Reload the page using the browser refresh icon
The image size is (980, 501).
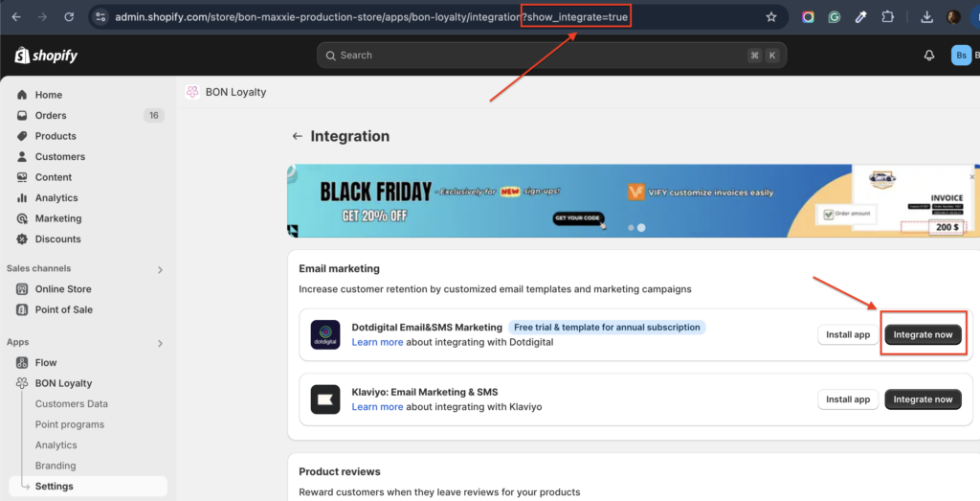click(x=69, y=17)
